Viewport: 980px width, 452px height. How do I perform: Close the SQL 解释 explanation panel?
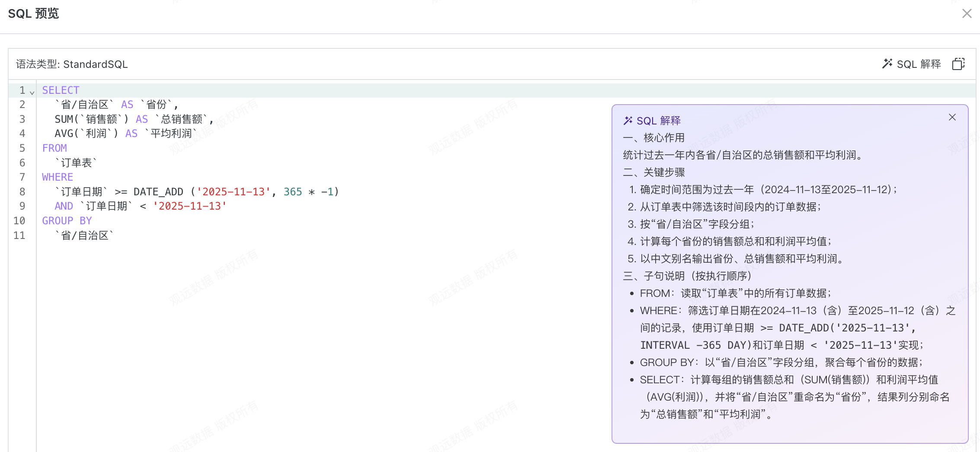[x=952, y=118]
